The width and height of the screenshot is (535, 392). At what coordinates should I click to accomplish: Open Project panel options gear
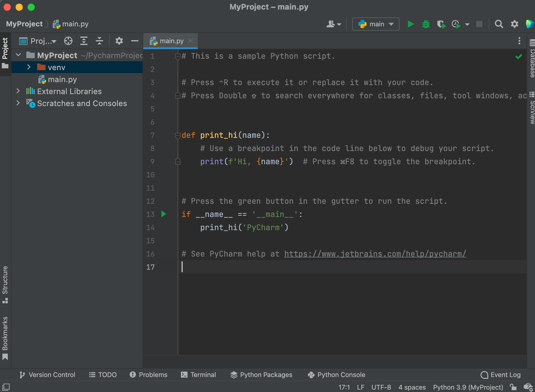119,41
